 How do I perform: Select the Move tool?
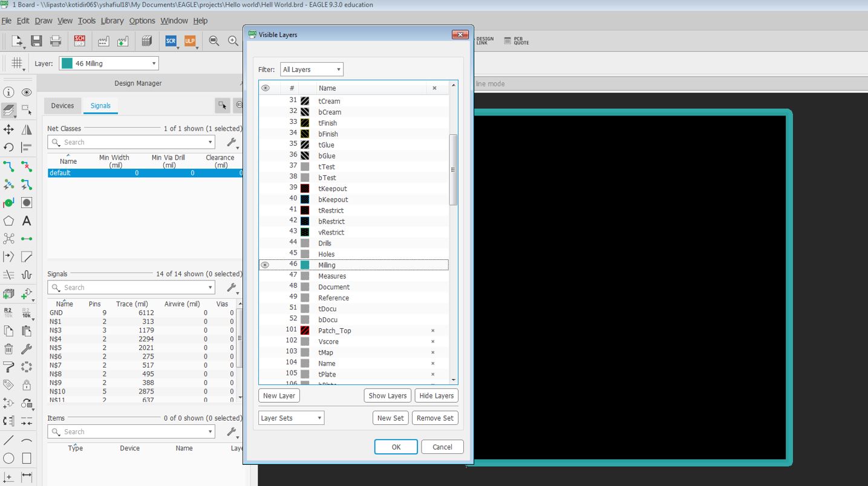8,129
